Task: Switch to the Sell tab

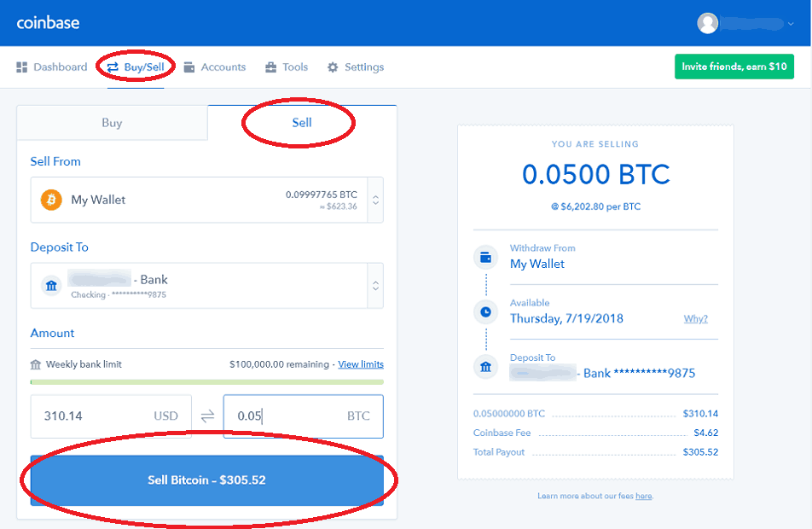Action: pos(302,123)
